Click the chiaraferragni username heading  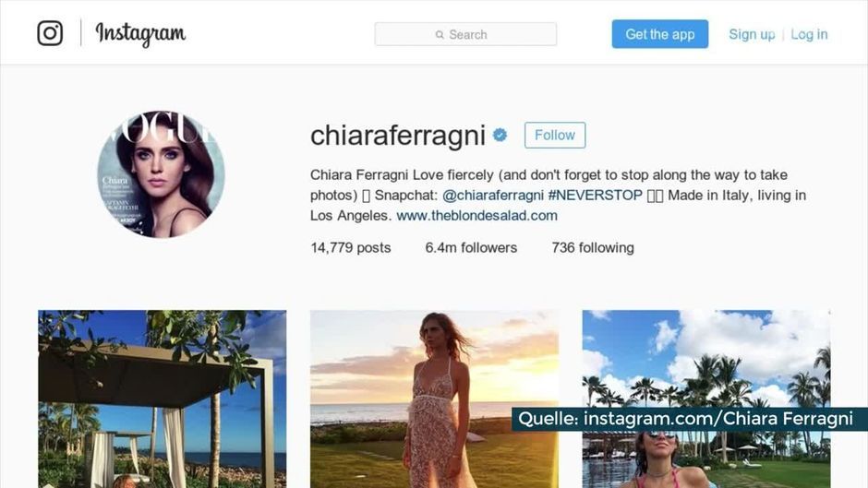pos(397,137)
